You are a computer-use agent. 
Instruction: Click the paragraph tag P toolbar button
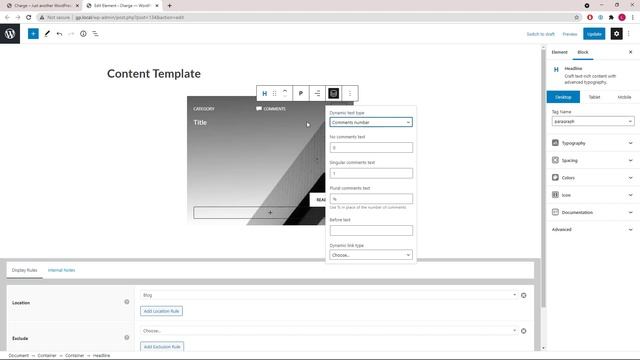pos(301,93)
